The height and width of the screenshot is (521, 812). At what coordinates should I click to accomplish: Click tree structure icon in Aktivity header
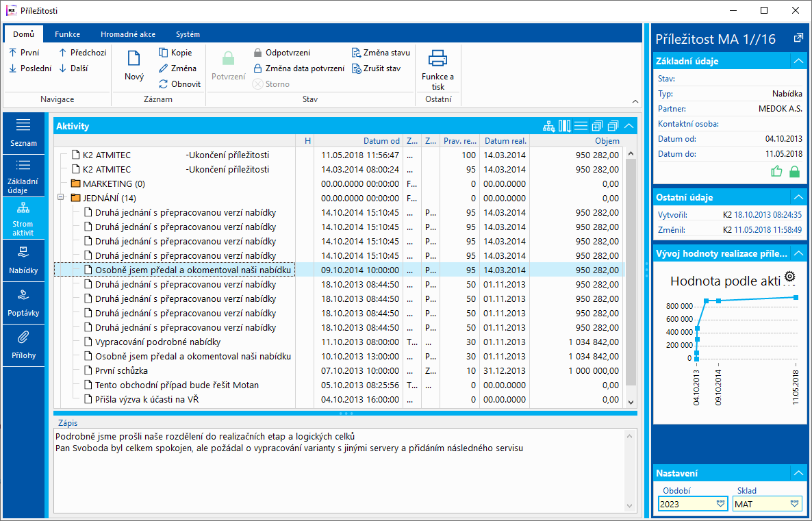(549, 126)
